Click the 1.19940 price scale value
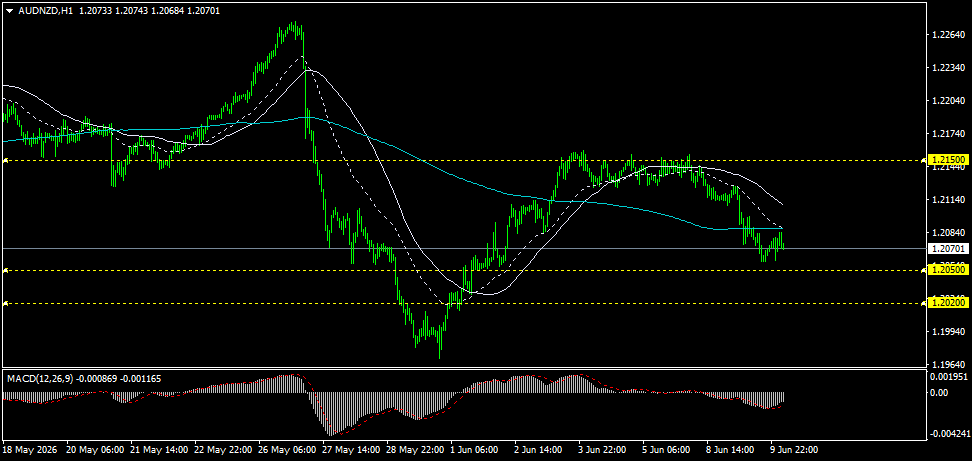This screenshot has width=972, height=461. click(x=948, y=331)
